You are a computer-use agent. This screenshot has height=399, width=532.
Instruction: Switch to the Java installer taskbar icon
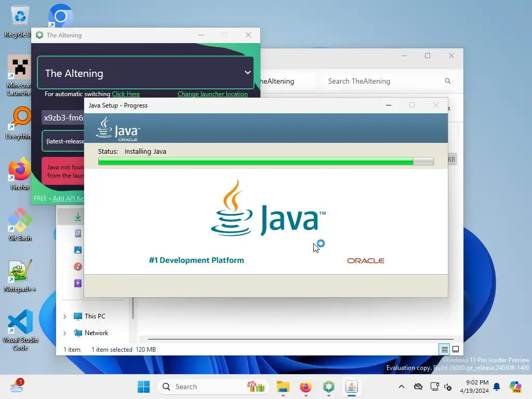(x=352, y=387)
